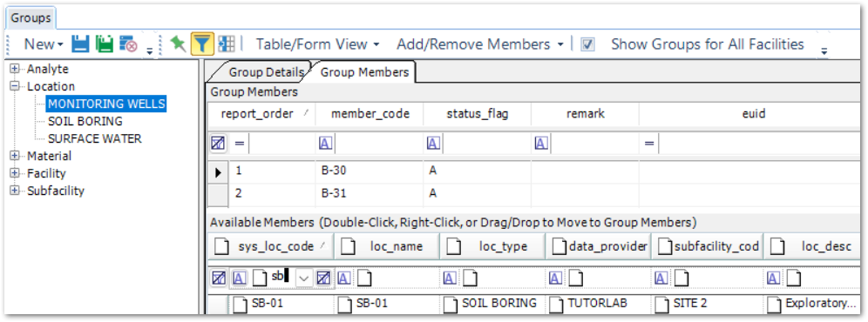This screenshot has height=322, width=868.
Task: Expand the Material tree node
Action: [x=15, y=156]
